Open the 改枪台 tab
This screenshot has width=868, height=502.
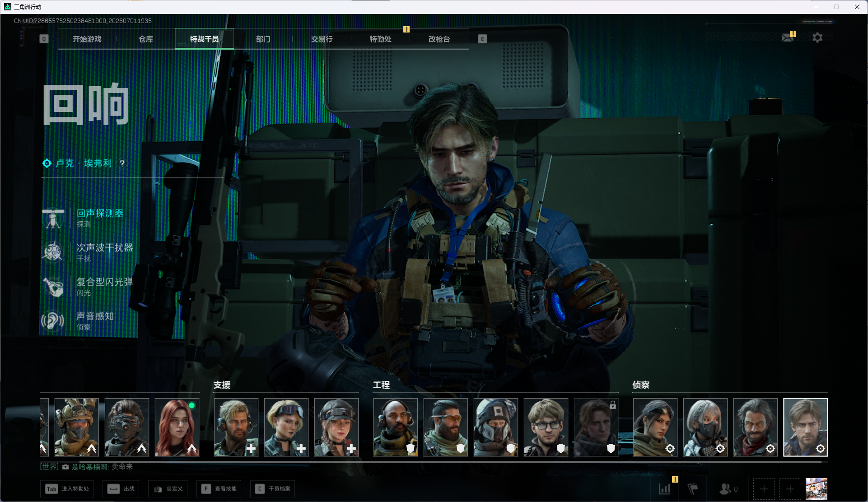tap(439, 39)
